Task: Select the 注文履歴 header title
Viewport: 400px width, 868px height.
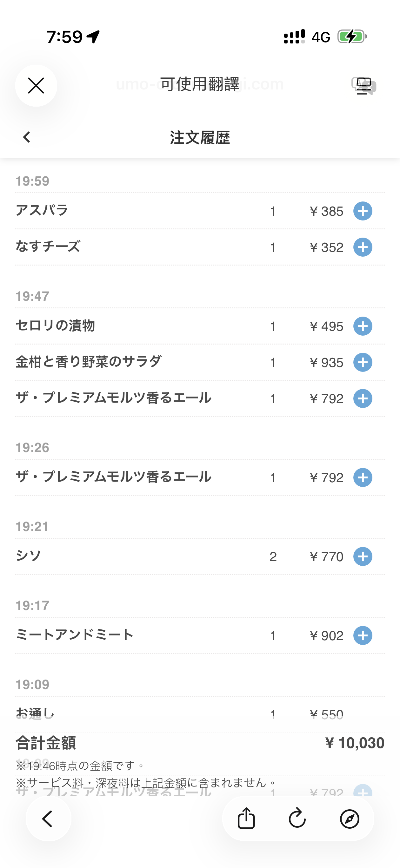Action: pos(200,137)
